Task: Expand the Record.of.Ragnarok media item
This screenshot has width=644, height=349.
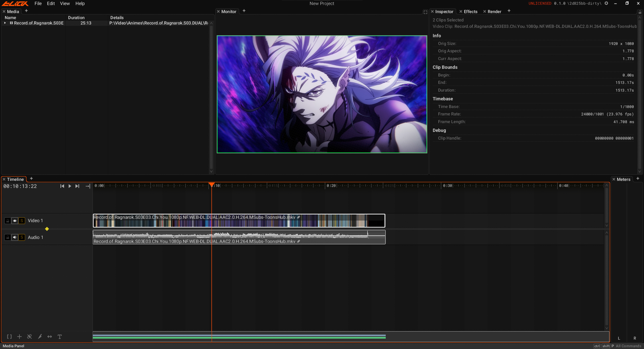Action: click(x=5, y=23)
